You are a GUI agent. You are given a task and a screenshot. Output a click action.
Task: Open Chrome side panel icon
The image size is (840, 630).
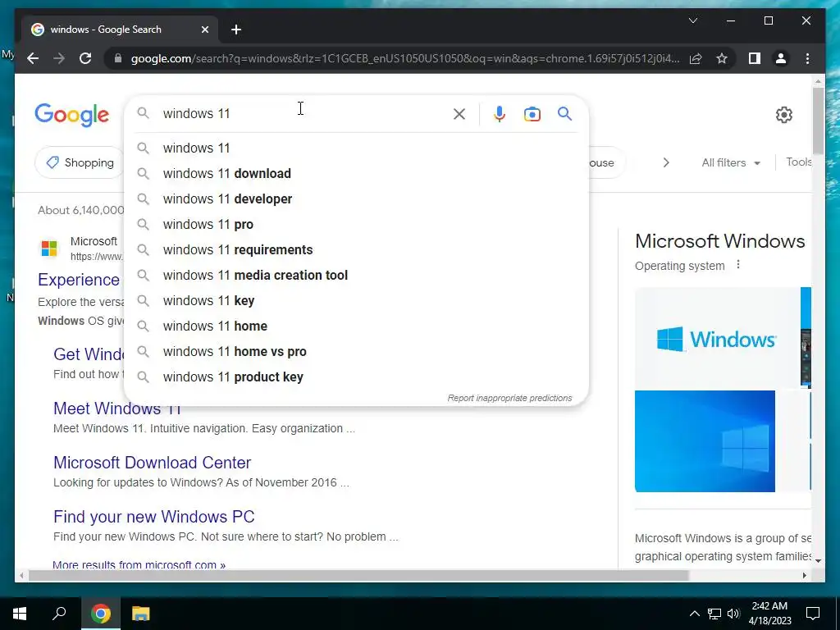tap(755, 58)
